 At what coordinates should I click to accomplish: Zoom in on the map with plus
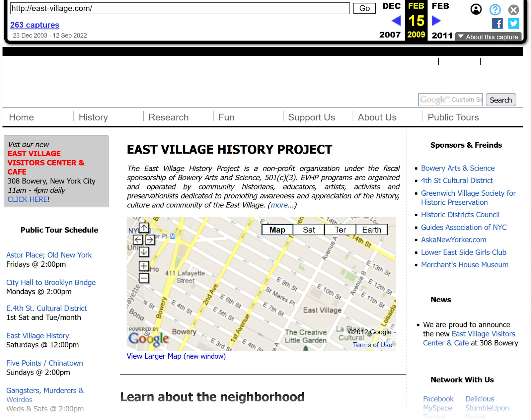click(143, 266)
